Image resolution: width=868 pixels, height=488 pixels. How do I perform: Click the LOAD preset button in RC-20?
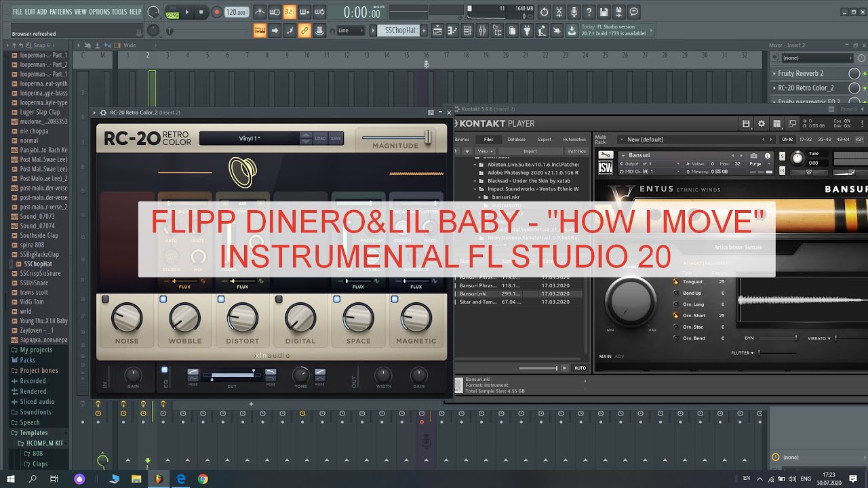click(x=320, y=138)
